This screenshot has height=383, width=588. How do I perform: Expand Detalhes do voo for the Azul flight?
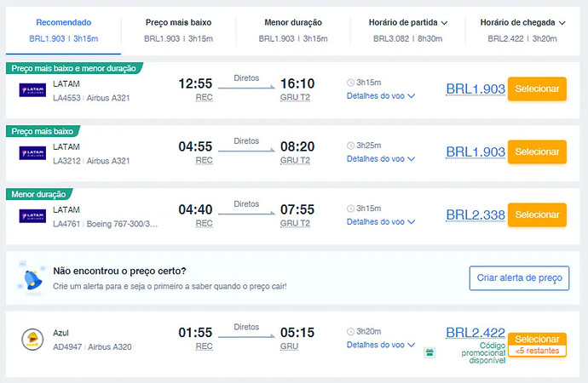[381, 345]
